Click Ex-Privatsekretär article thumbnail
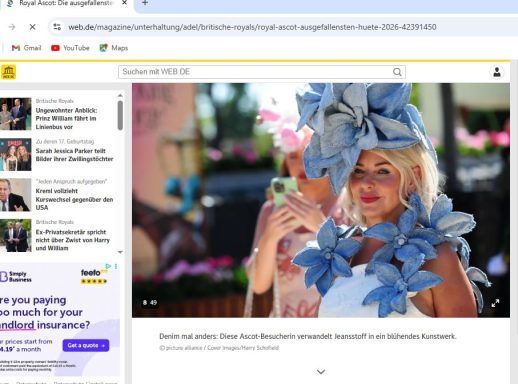 tap(15, 235)
